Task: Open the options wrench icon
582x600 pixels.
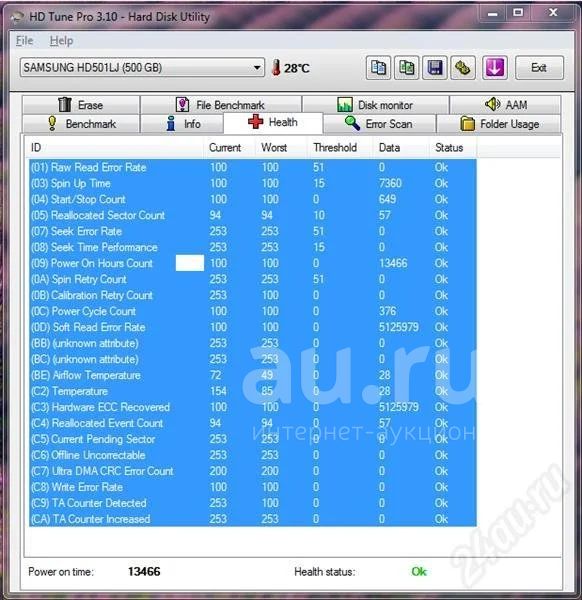Action: coord(463,68)
